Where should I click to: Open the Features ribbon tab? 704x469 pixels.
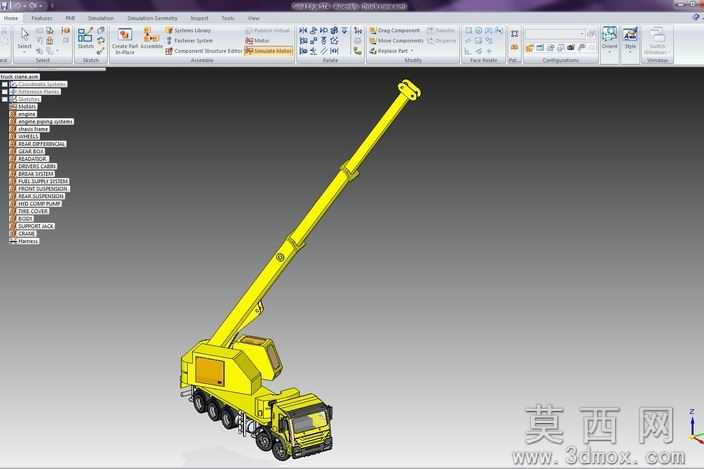[42, 18]
